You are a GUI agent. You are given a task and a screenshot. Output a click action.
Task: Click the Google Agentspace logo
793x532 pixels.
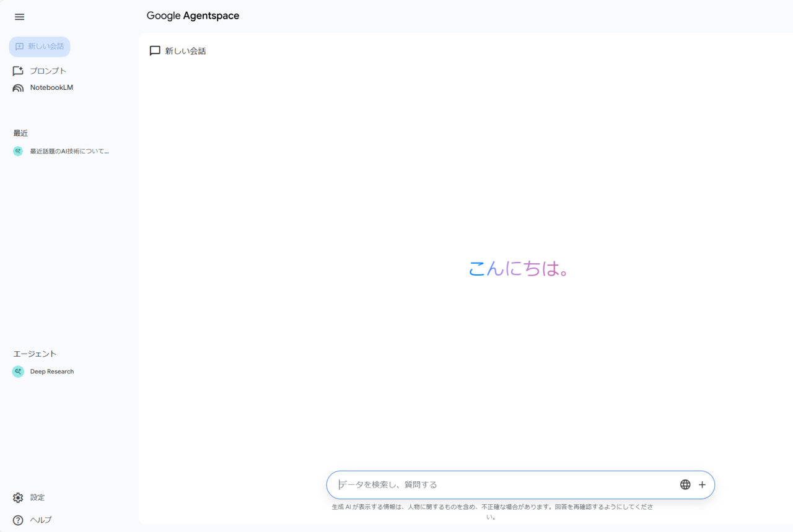193,16
